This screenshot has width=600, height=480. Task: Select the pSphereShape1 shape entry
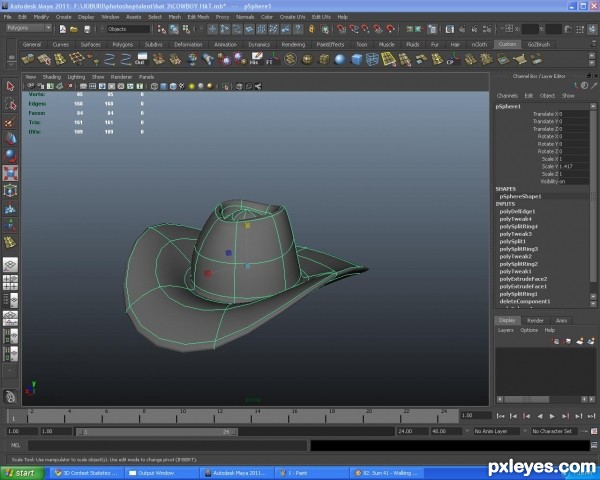click(520, 196)
